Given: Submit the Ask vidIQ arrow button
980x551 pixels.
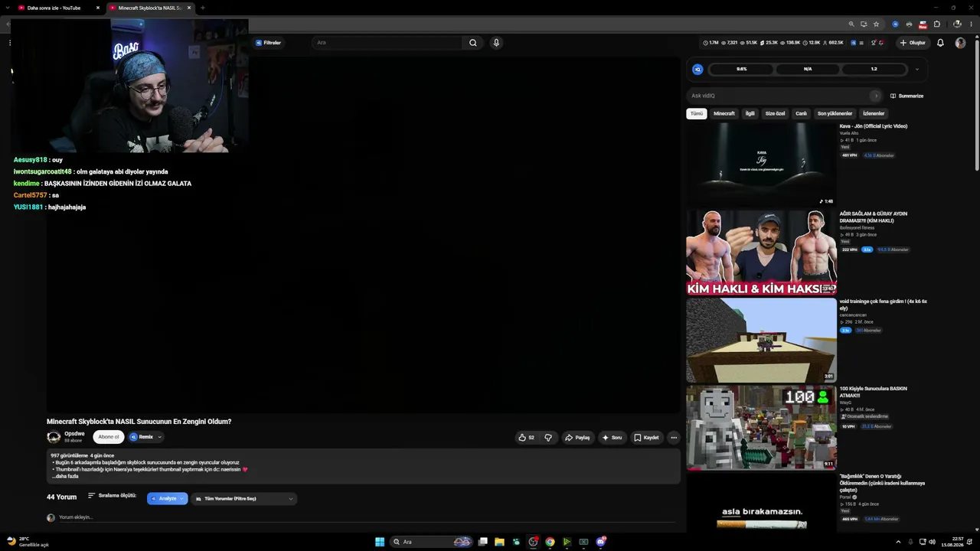Looking at the screenshot, I should coord(876,96).
